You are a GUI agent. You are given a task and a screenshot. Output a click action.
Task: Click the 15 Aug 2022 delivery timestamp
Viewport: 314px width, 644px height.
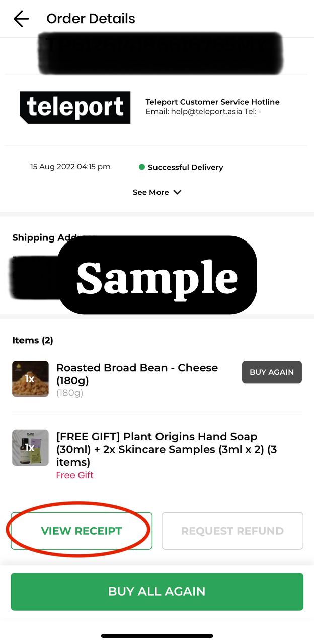[70, 167]
